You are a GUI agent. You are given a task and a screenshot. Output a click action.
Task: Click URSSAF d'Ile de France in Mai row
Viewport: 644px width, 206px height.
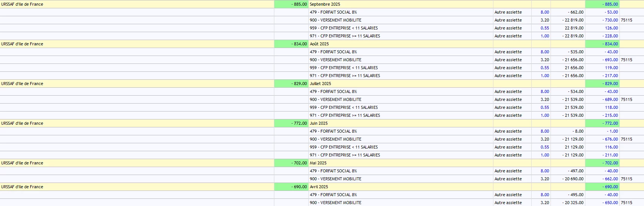click(x=137, y=163)
